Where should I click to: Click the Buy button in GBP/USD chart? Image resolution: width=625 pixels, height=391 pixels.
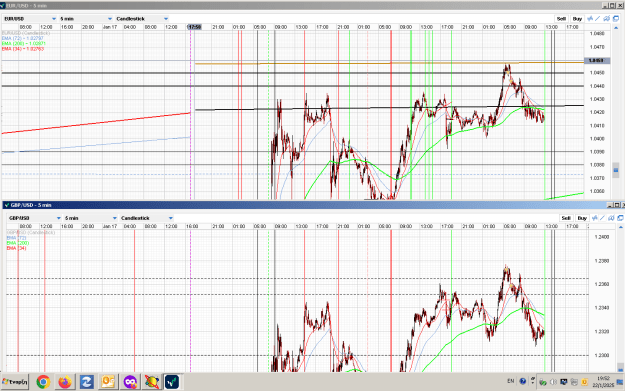582,218
